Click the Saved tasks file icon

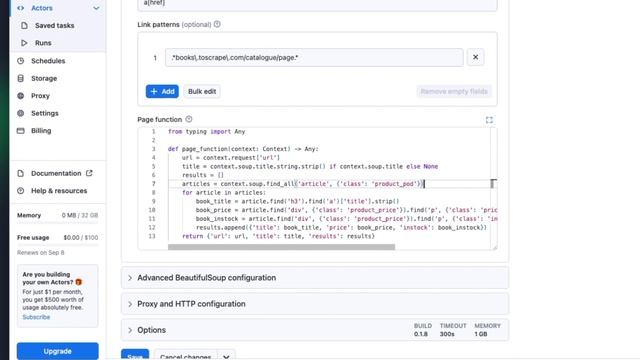click(x=24, y=25)
